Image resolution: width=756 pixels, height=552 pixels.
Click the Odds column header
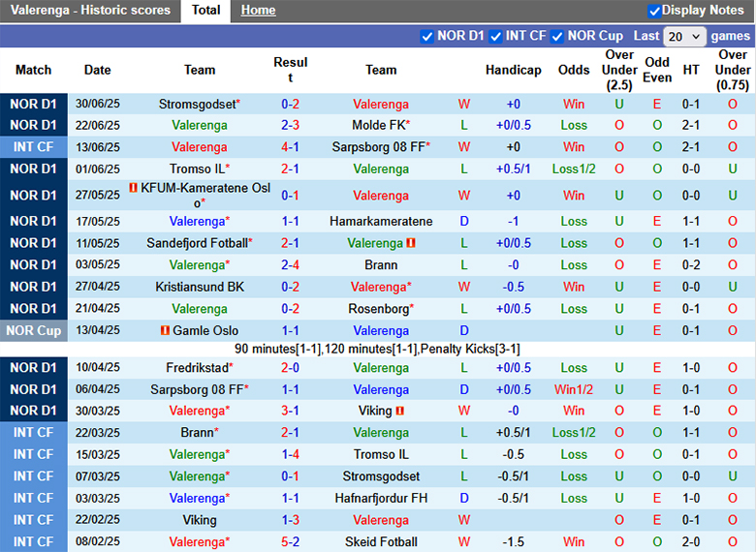coord(574,71)
